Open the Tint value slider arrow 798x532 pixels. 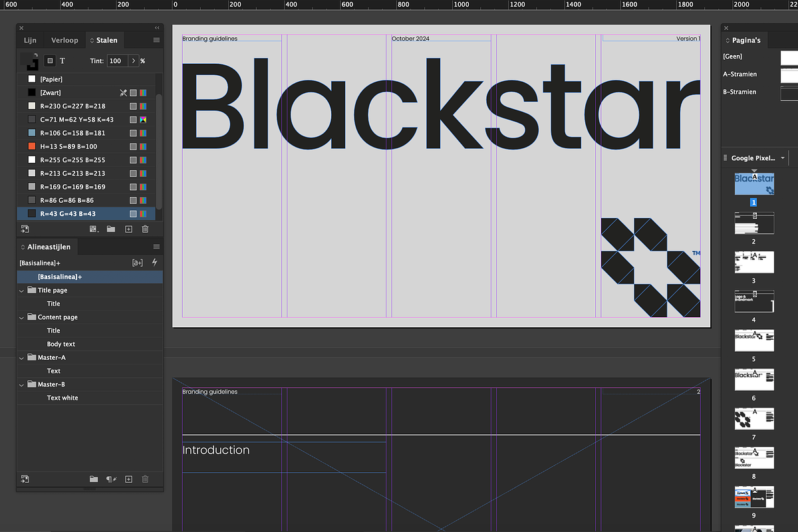[x=133, y=61]
